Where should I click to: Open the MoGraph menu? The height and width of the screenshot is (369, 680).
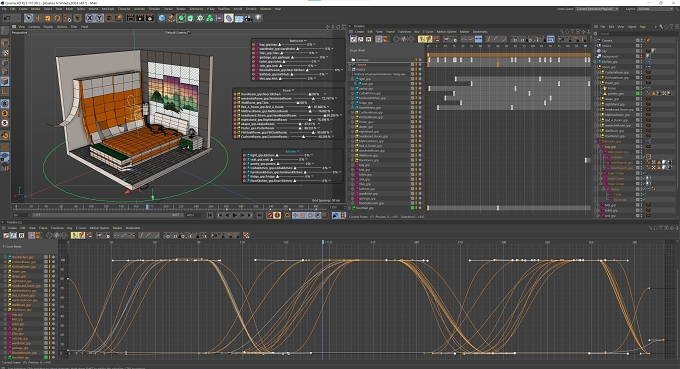pos(108,9)
